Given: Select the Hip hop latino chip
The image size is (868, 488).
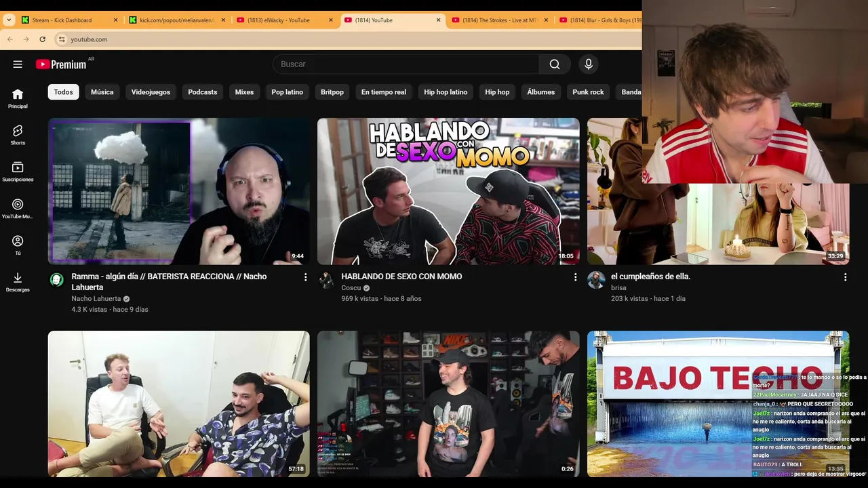Looking at the screenshot, I should tap(446, 92).
